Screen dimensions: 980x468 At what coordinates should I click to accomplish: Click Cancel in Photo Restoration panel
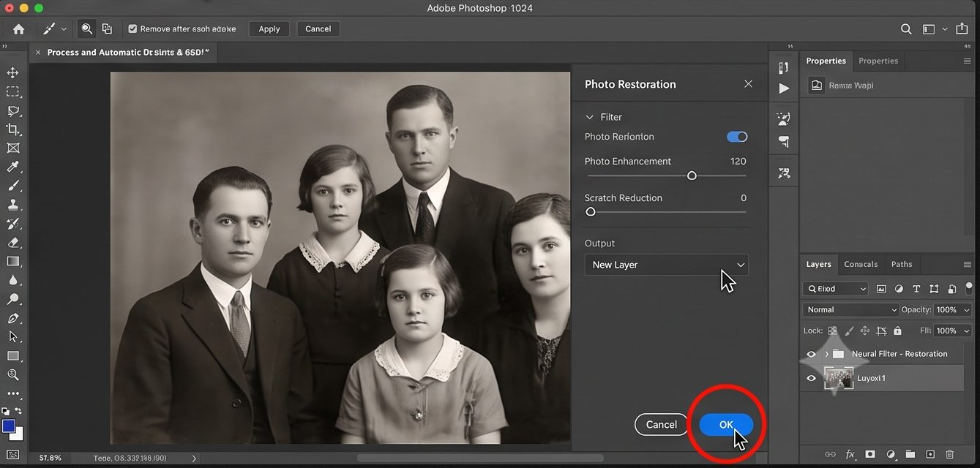pyautogui.click(x=662, y=425)
